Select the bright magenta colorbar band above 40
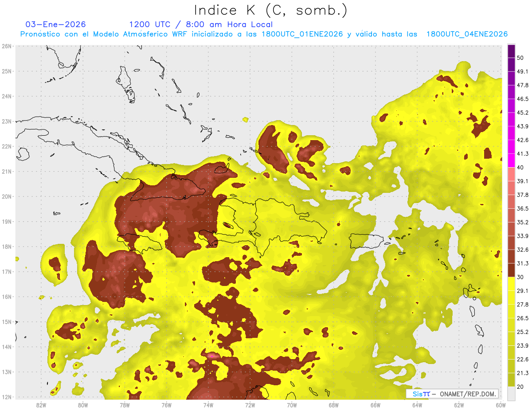This screenshot has height=411, width=532. tap(511, 160)
